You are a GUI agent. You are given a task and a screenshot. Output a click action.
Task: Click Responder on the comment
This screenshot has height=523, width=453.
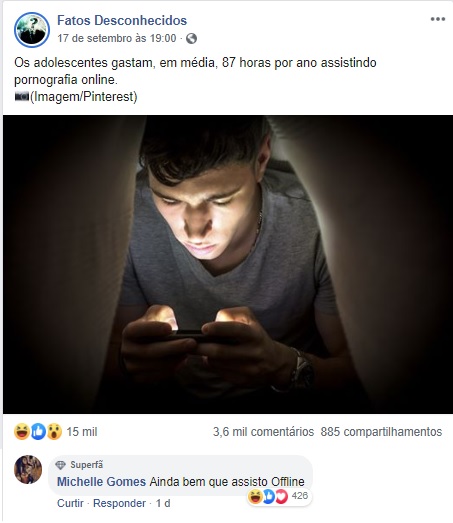tap(119, 503)
